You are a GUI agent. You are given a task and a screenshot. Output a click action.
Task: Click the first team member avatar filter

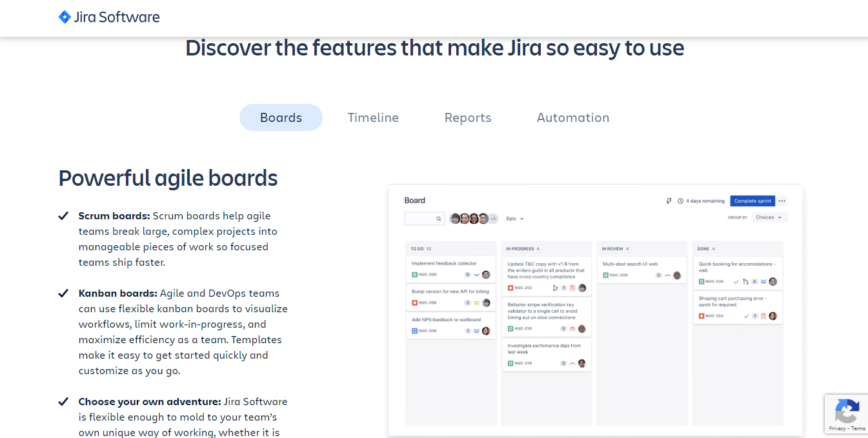tap(455, 219)
